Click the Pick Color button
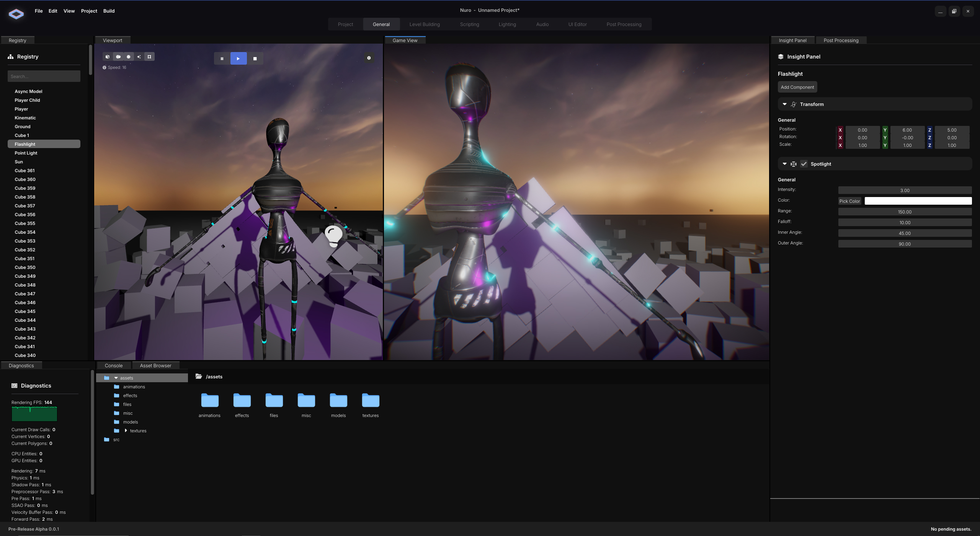The image size is (980, 536). [849, 201]
